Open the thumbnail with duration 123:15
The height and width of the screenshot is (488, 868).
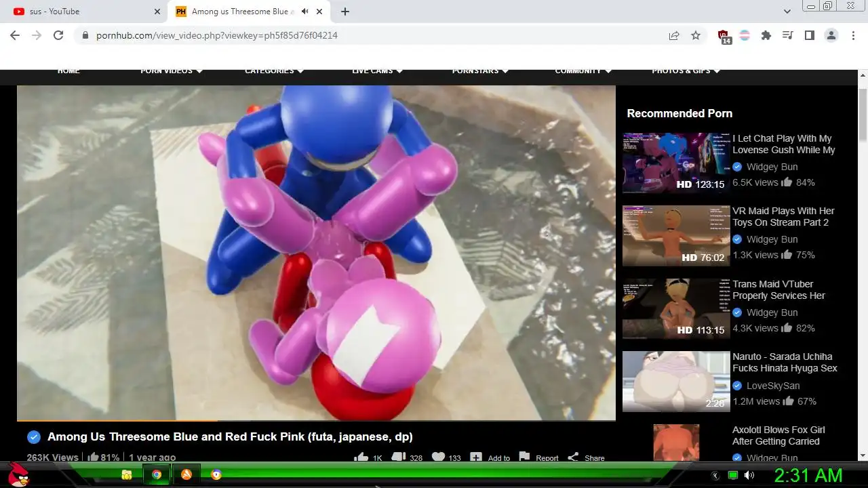pyautogui.click(x=676, y=163)
